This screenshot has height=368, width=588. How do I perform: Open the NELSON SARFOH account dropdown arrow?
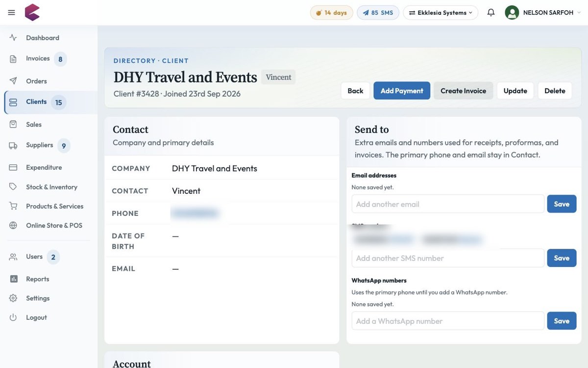(x=579, y=13)
